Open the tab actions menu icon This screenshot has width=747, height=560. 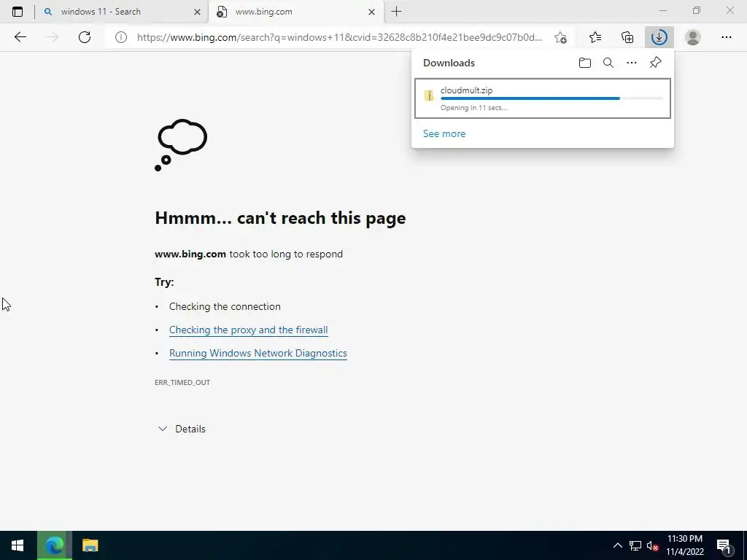click(x=18, y=12)
